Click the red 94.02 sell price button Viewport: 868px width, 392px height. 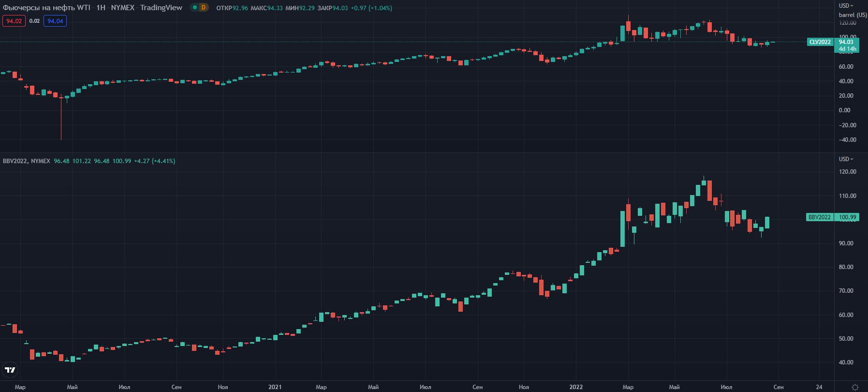point(14,21)
